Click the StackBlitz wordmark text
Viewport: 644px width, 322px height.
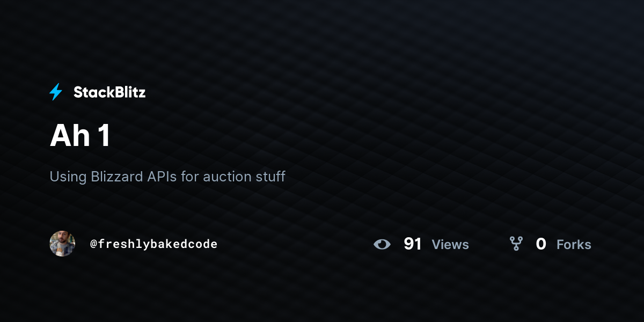(x=109, y=92)
